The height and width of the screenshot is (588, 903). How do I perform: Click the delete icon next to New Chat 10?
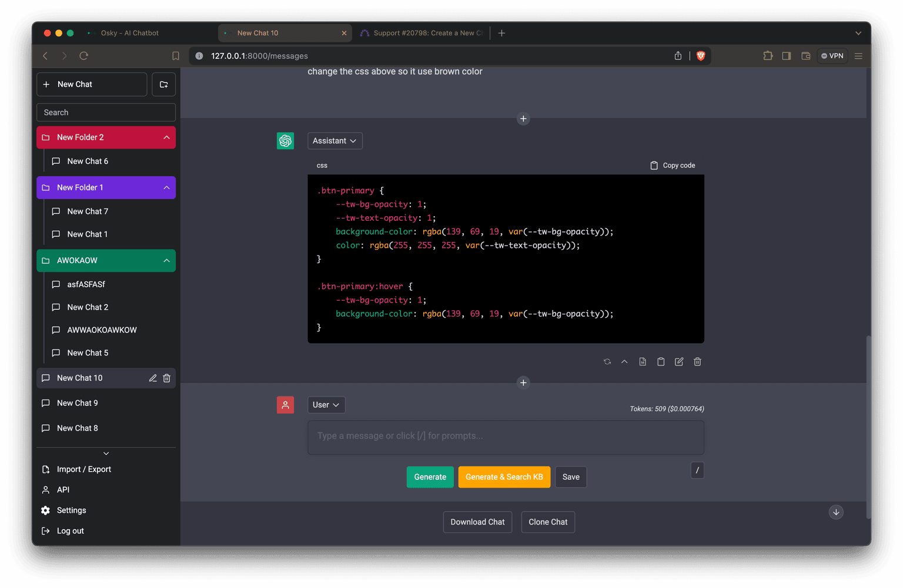pos(166,378)
